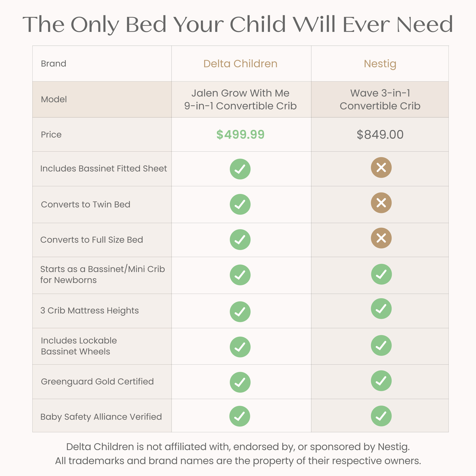Click Nestig's Baby Safety Alliance Verified checkmark

(381, 416)
